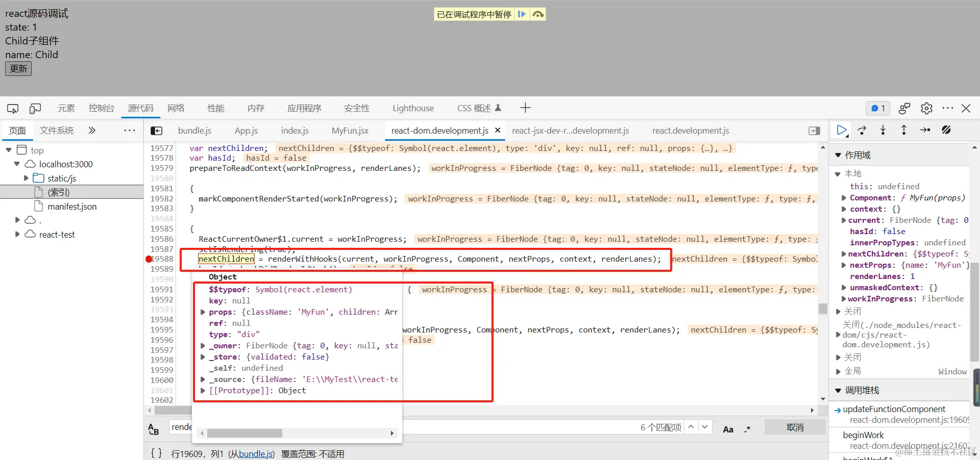
Task: Expand the react-test node
Action: [17, 234]
